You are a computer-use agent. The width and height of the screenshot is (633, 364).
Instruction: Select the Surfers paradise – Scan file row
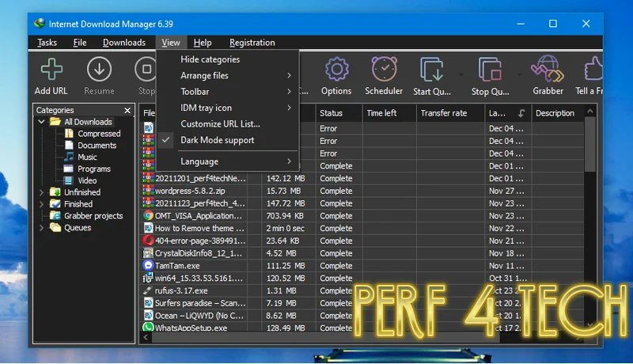[x=362, y=303]
